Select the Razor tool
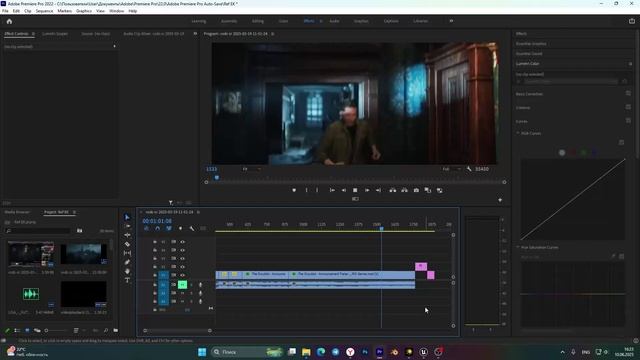640x360 pixels. click(x=127, y=244)
